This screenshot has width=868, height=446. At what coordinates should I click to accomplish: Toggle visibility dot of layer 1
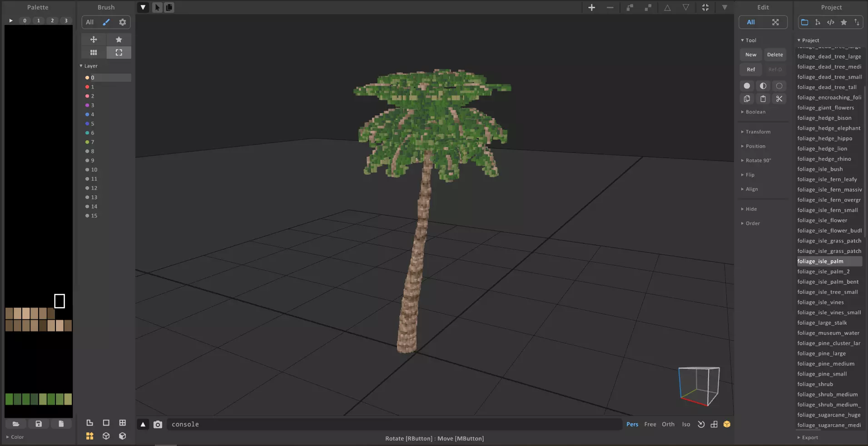pyautogui.click(x=87, y=87)
